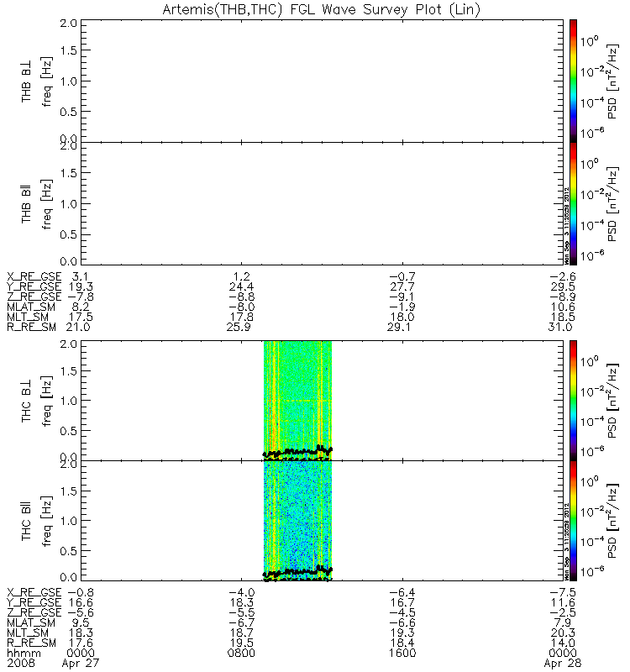The image size is (630, 672).
Task: Click the THB Z_RE_GSE value '-7.8'
Action: (81, 297)
